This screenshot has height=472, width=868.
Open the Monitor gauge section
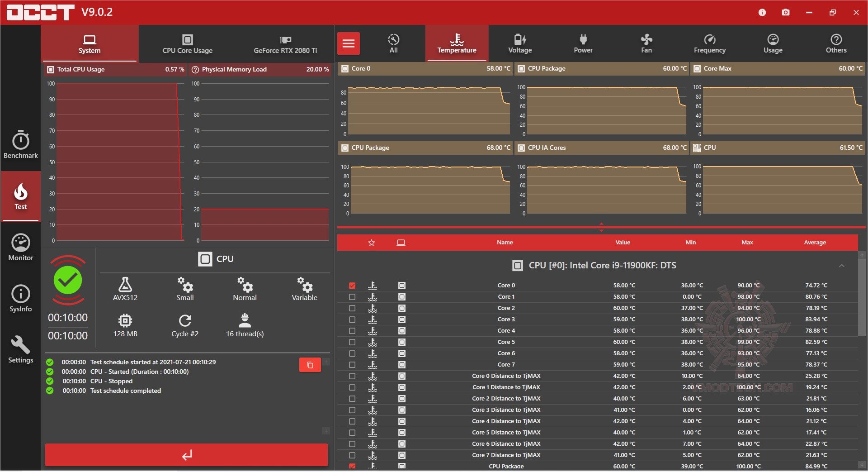click(x=21, y=248)
